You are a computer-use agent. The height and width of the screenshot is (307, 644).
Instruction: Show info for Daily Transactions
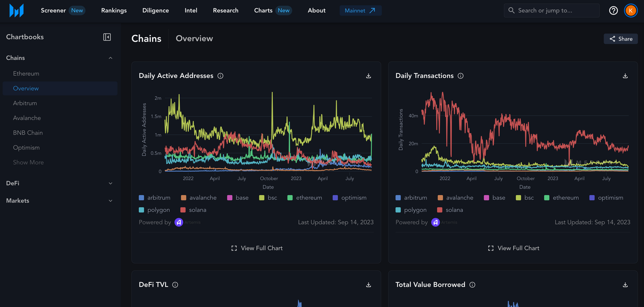[460, 76]
